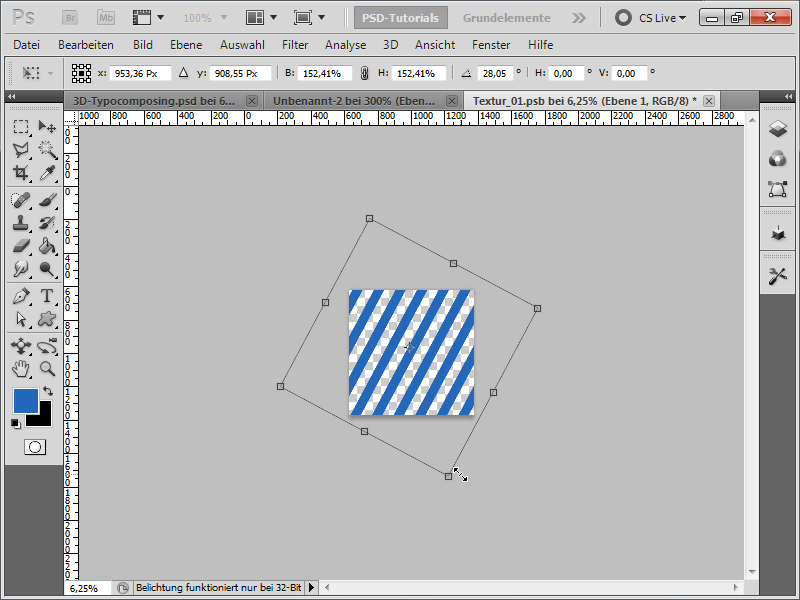Select the 3D Camera Rotate tool
800x600 pixels.
[x=47, y=346]
